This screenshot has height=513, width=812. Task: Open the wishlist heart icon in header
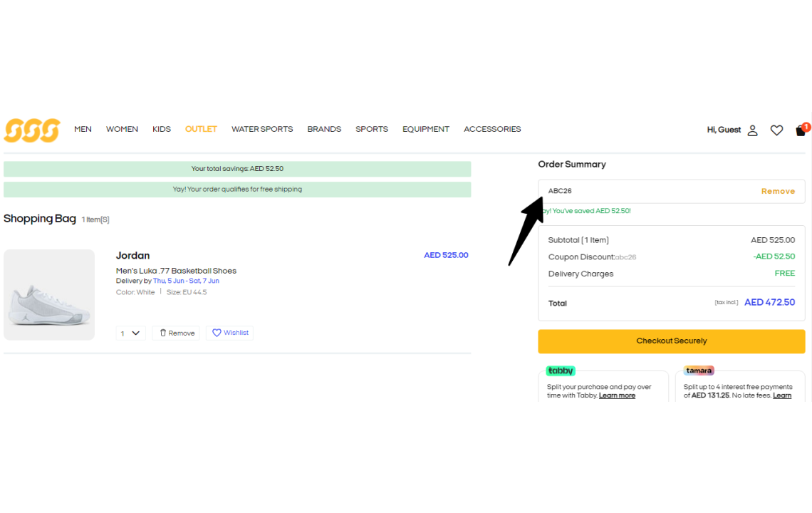776,130
